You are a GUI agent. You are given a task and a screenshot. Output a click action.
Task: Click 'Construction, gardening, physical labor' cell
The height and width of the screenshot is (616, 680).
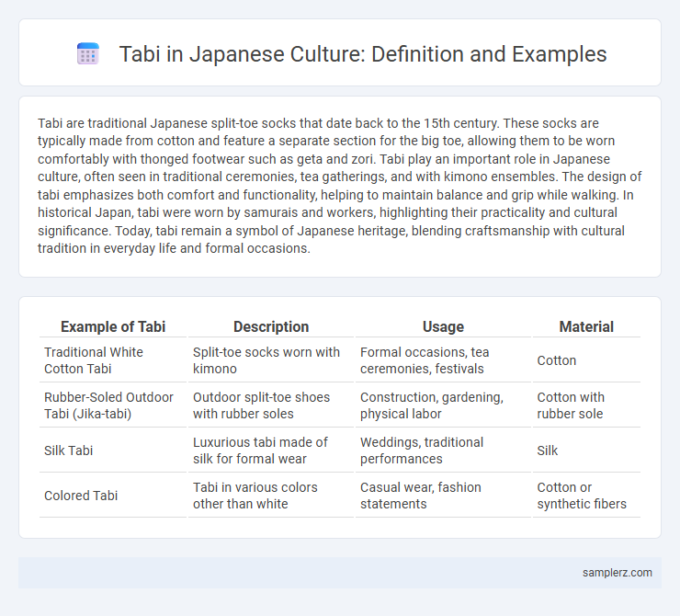tap(443, 405)
